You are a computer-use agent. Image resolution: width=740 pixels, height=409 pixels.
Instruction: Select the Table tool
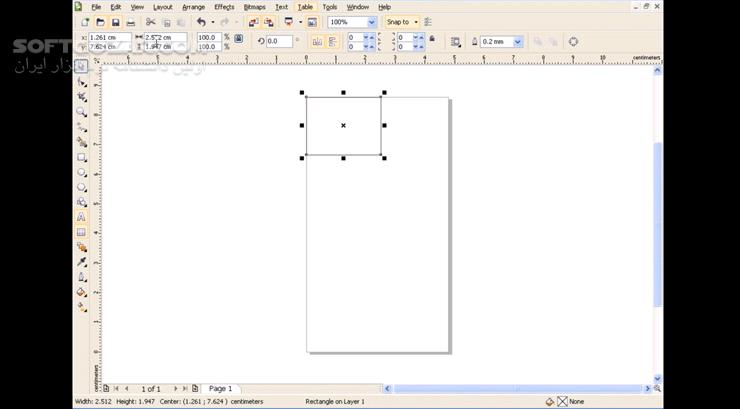(81, 232)
